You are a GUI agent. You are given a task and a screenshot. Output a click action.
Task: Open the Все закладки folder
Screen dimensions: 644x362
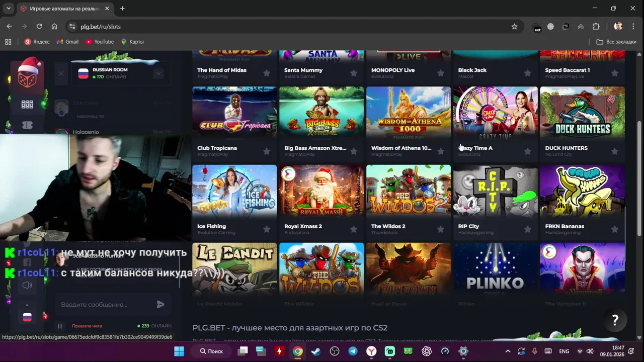616,42
